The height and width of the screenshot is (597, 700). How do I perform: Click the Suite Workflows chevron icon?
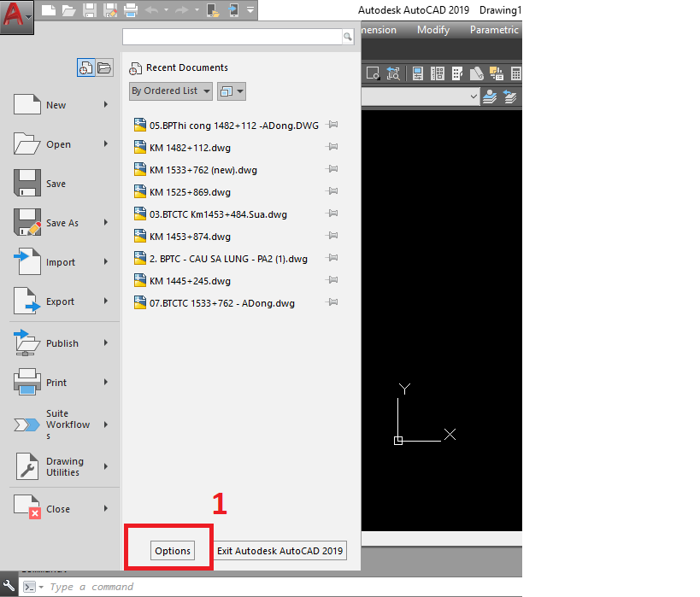[x=26, y=424]
